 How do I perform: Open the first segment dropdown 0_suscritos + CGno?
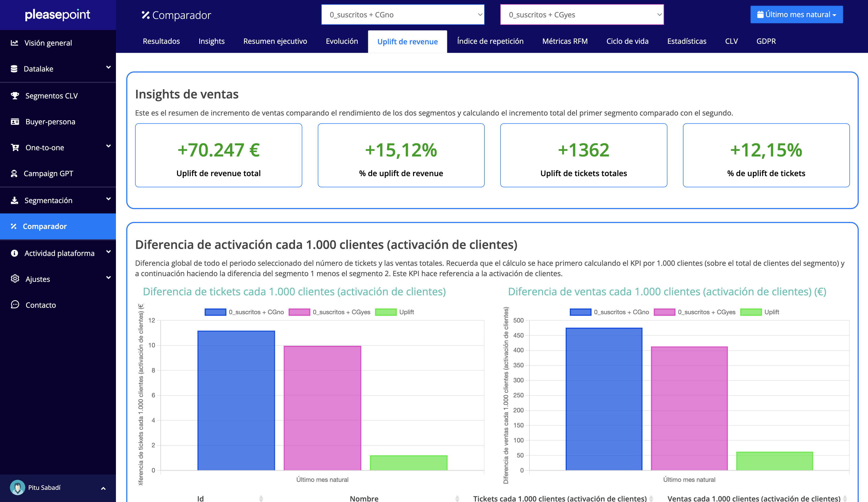point(403,15)
